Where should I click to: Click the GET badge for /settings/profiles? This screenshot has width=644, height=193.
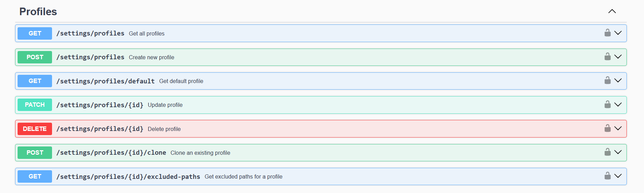[x=35, y=33]
